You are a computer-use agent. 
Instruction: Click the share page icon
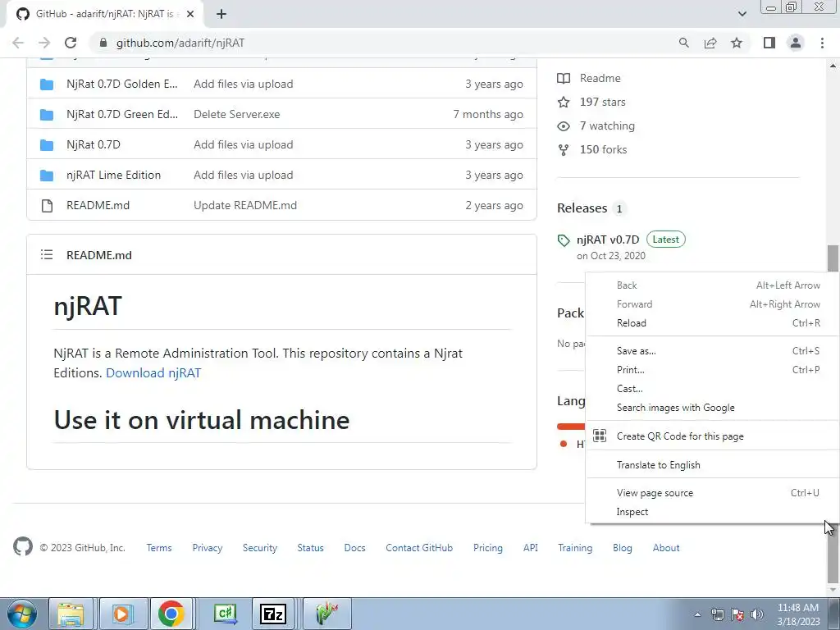[710, 43]
